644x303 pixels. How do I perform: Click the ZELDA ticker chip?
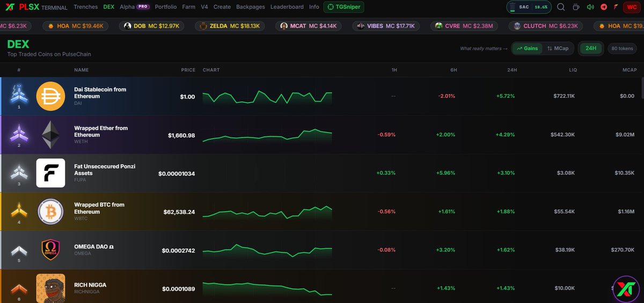coord(229,26)
